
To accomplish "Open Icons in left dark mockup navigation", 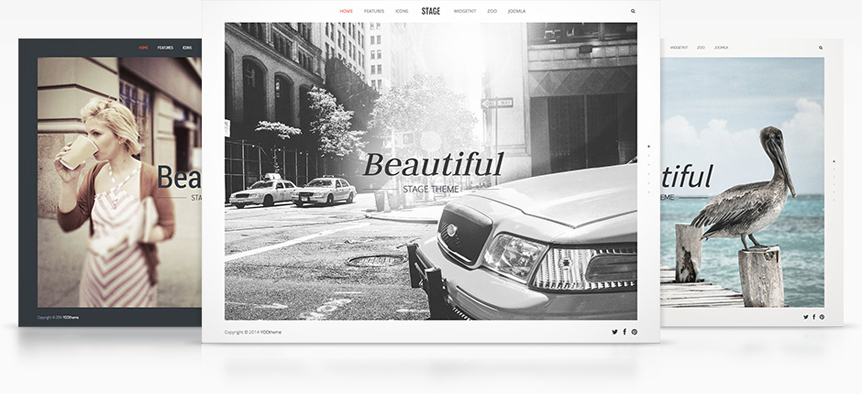I will [187, 48].
